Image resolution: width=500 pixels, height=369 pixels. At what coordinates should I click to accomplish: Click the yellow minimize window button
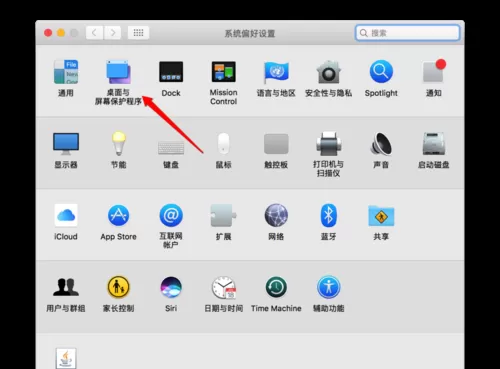61,33
